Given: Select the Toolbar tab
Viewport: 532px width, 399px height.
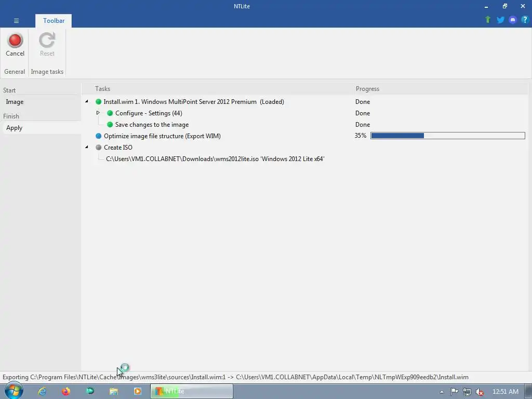Looking at the screenshot, I should [54, 21].
